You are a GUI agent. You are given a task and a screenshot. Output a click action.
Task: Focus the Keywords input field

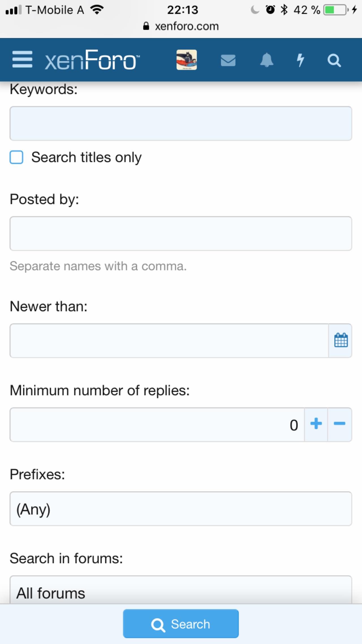pyautogui.click(x=181, y=124)
